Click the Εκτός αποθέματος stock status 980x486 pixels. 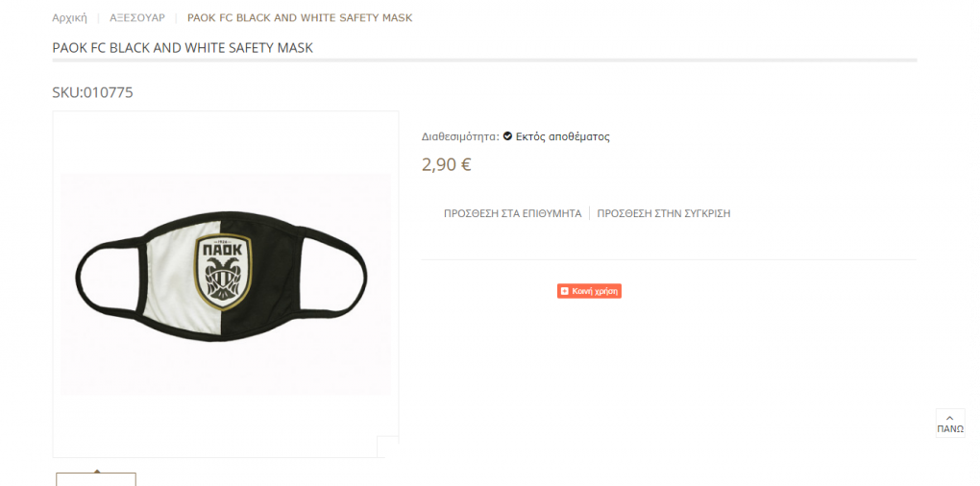pyautogui.click(x=562, y=136)
